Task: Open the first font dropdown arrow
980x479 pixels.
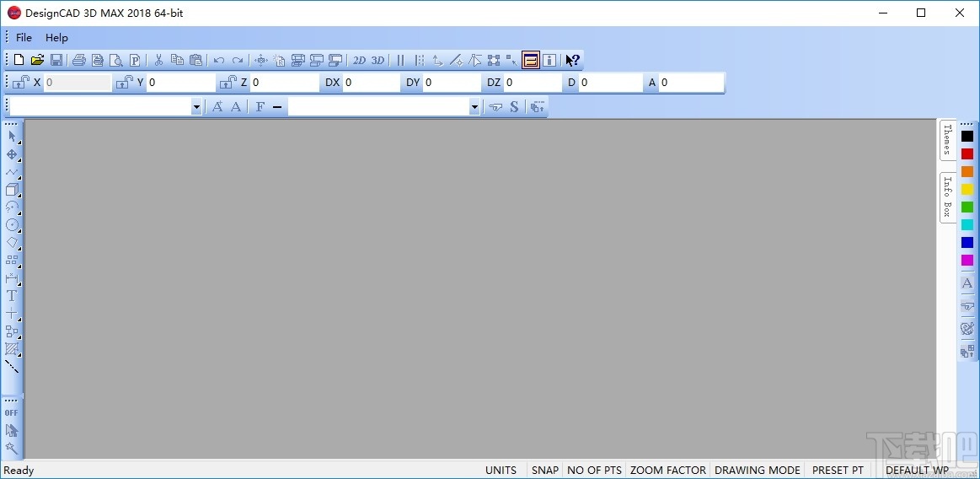Action: point(196,107)
